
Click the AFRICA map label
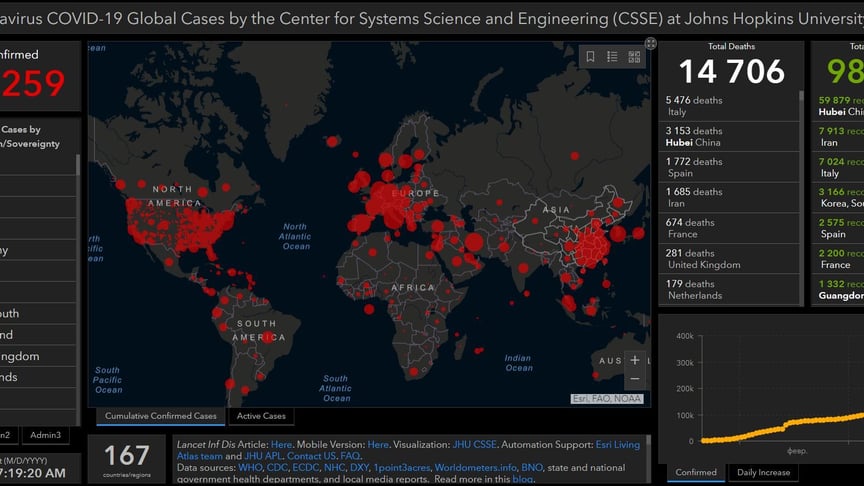413,288
